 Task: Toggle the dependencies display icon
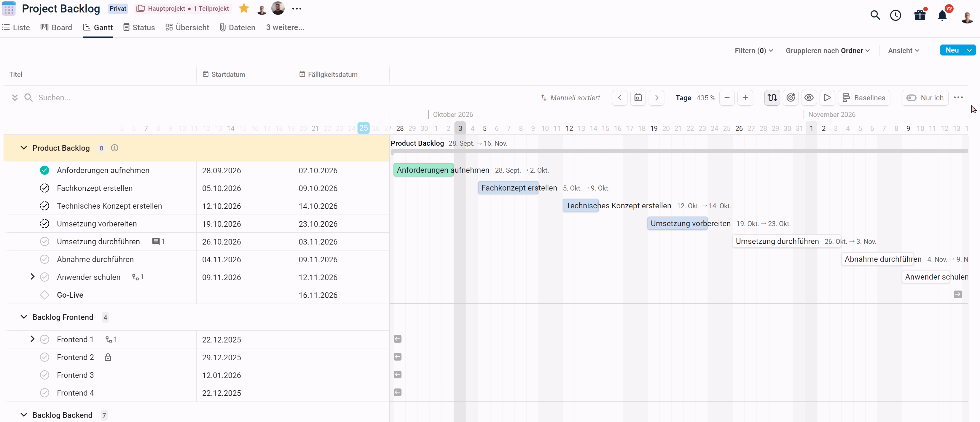772,98
